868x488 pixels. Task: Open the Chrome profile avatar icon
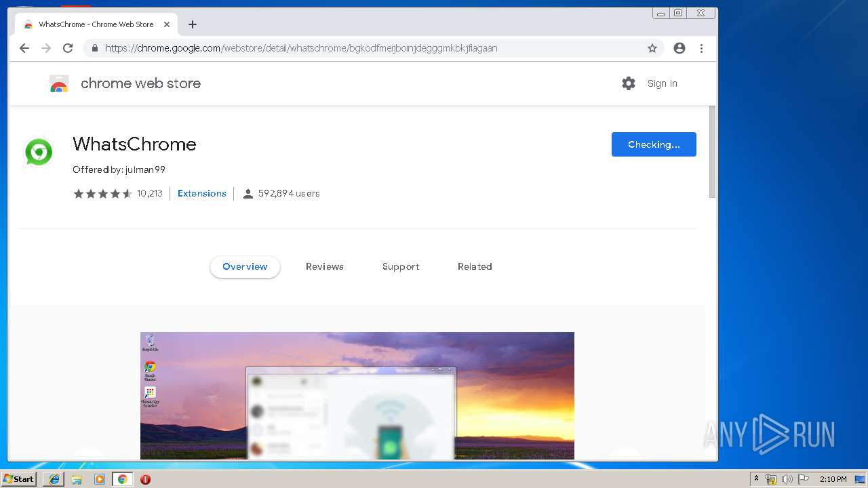[x=679, y=48]
